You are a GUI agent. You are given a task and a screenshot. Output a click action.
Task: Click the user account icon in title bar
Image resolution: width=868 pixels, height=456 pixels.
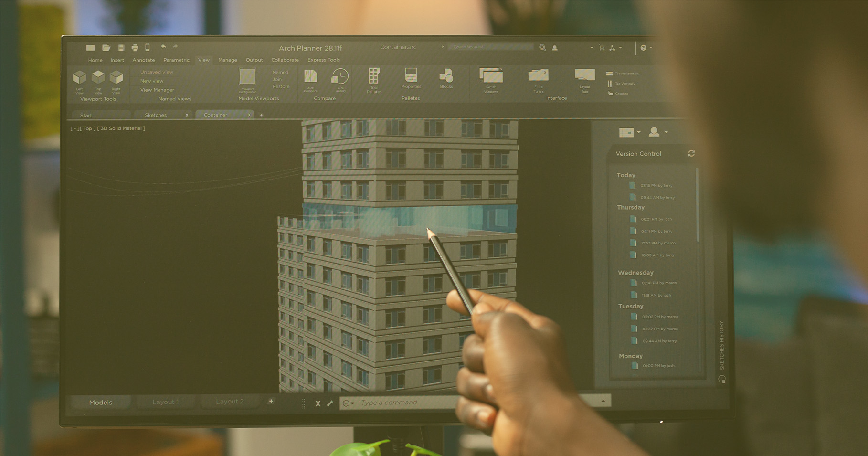pyautogui.click(x=555, y=48)
